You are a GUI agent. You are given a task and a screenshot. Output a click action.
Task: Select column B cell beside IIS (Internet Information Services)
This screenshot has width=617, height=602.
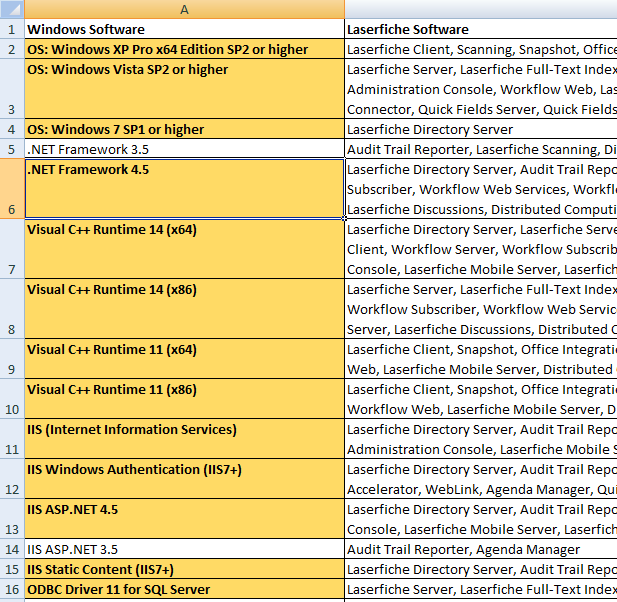pos(481,439)
